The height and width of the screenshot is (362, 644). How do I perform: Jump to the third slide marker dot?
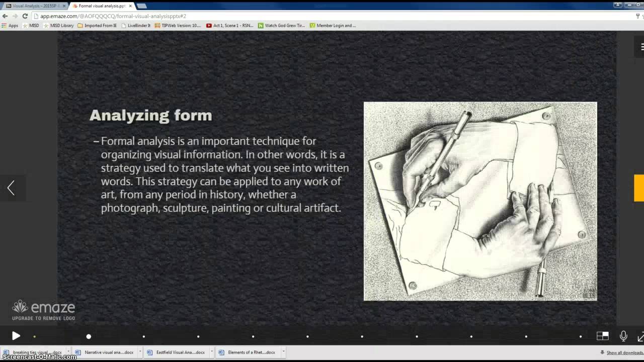pyautogui.click(x=143, y=336)
